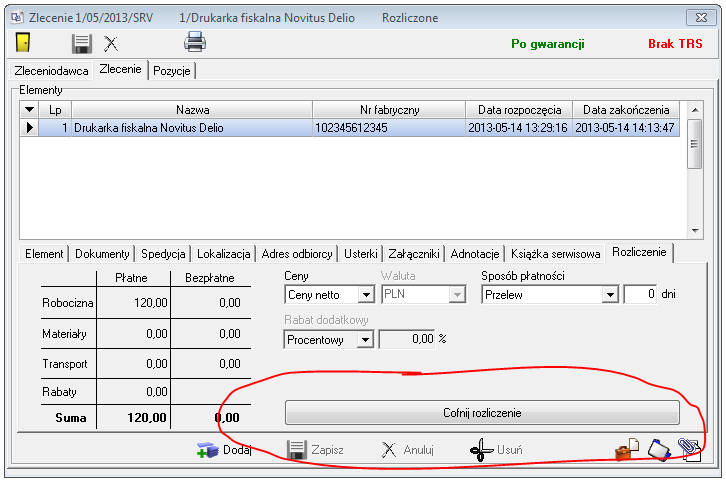This screenshot has width=726, height=483.
Task: Click the grid column selector arrow header
Action: 29,110
